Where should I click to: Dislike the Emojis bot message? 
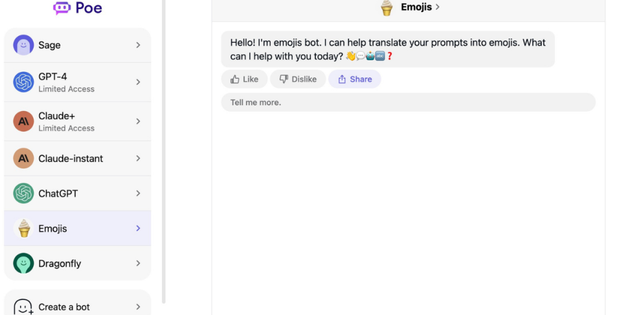(298, 79)
